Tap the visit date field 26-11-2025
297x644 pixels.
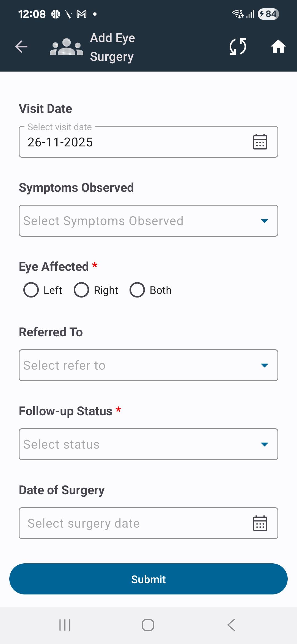click(x=132, y=142)
